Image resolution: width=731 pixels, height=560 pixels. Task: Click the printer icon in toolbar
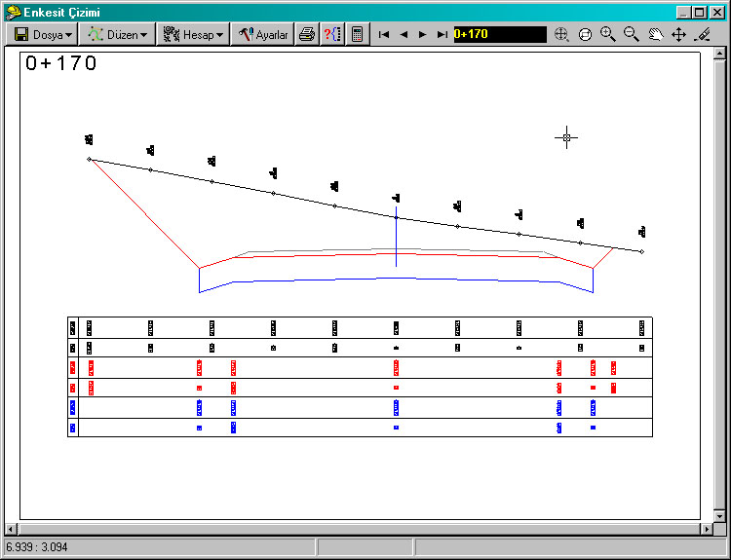click(x=307, y=34)
